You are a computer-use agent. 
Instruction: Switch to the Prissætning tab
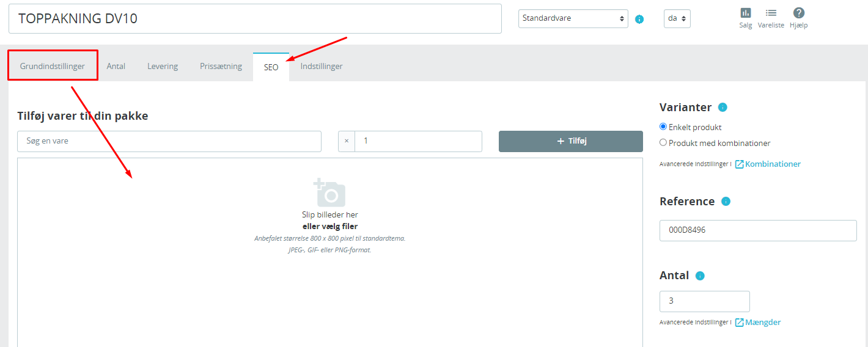(x=221, y=66)
